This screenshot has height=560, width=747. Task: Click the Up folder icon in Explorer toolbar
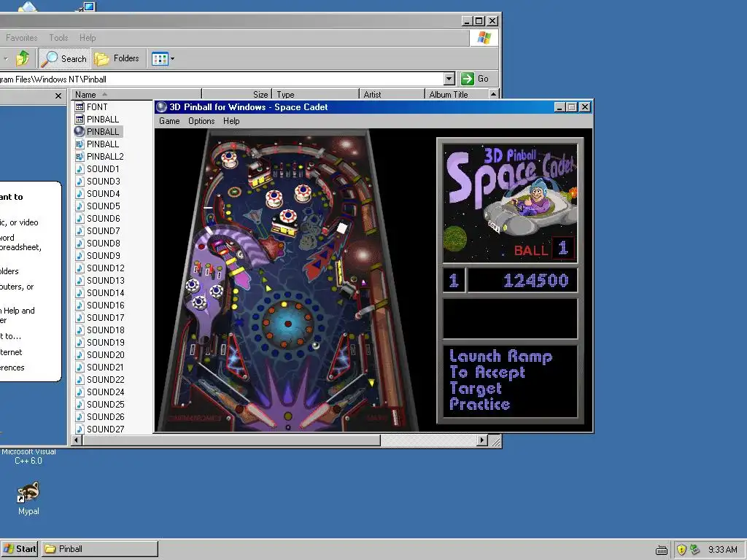[x=23, y=58]
